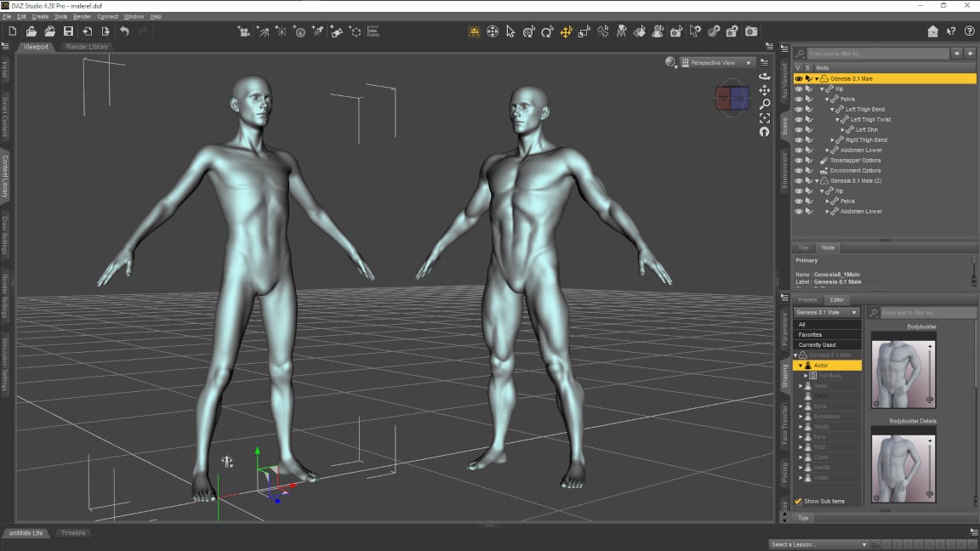Switch to the Render Library tab
This screenshot has width=980, height=551.
pos(87,47)
